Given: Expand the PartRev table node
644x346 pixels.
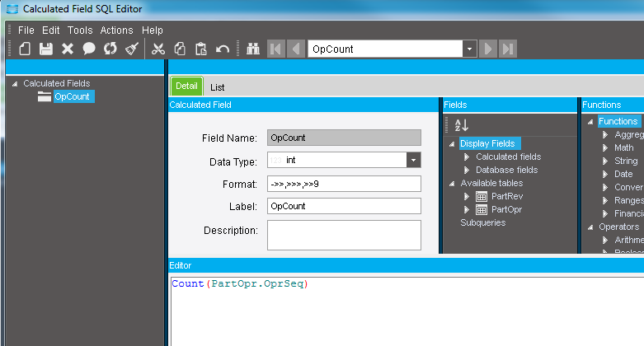Looking at the screenshot, I should (x=467, y=197).
